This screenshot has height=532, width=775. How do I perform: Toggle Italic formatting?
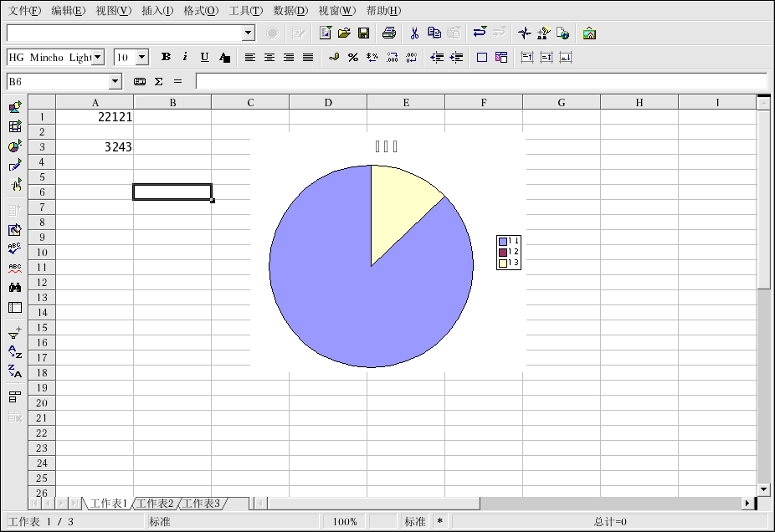pyautogui.click(x=185, y=58)
